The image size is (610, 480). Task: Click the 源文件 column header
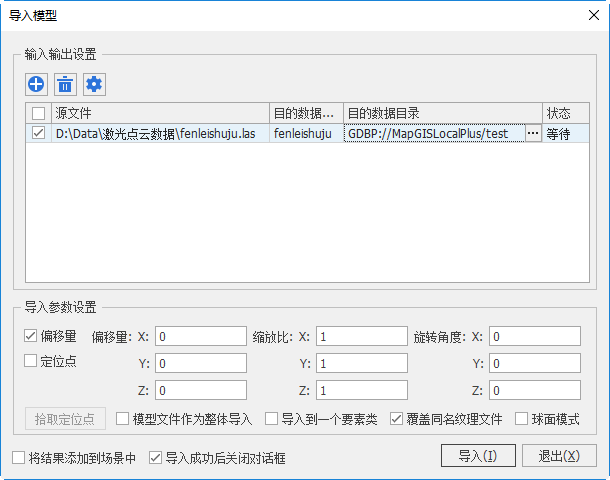[x=160, y=113]
